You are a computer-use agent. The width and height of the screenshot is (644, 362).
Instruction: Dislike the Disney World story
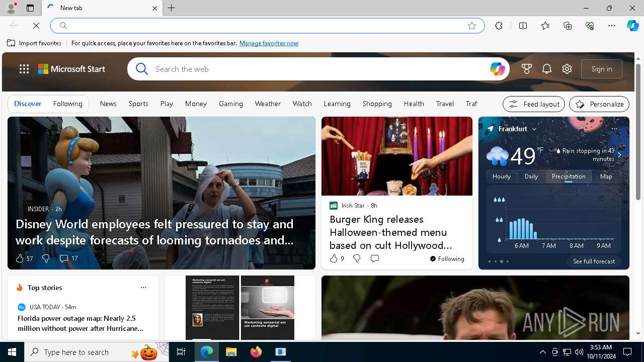click(46, 258)
